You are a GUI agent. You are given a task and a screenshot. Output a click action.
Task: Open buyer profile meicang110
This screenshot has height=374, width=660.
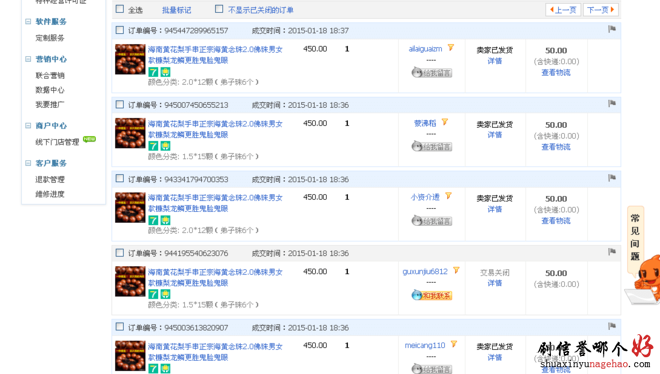coord(425,345)
